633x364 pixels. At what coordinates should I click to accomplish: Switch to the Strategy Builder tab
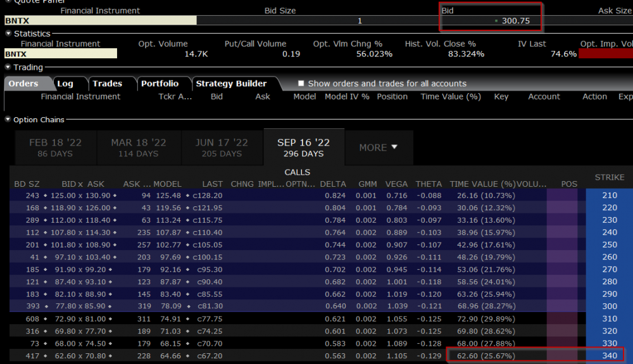pos(231,84)
